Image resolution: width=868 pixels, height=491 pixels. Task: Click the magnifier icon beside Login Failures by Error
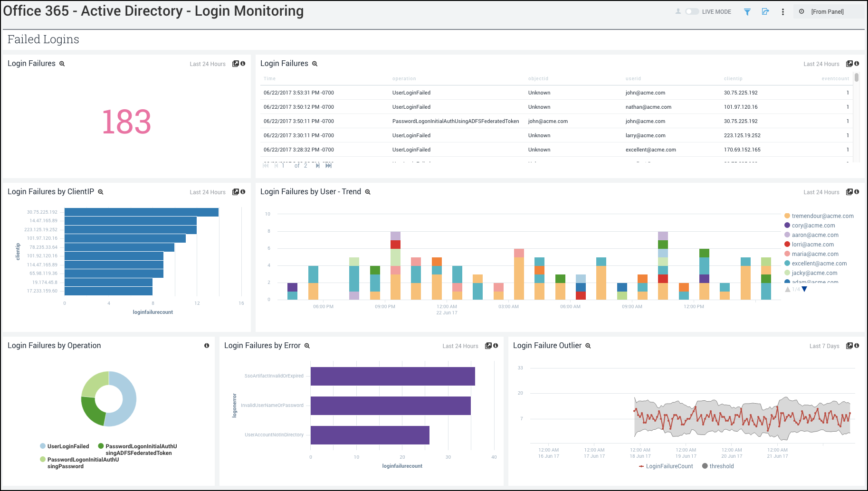[307, 346]
